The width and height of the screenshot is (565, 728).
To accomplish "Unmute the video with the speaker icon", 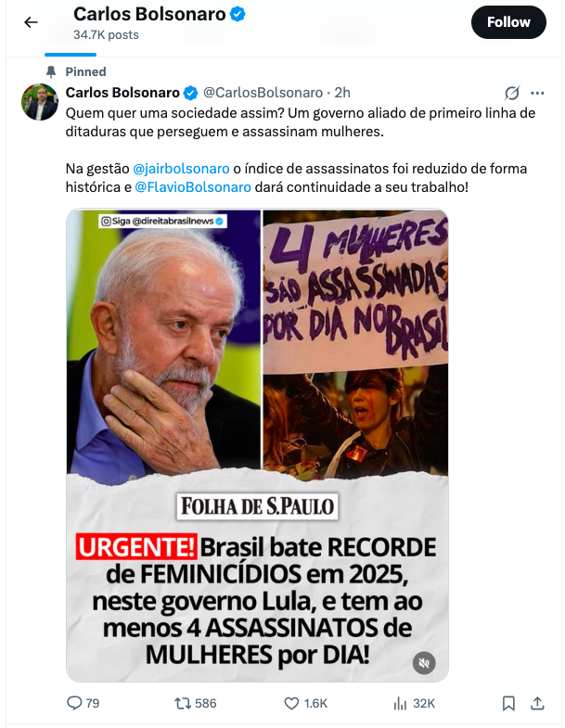I will [x=424, y=662].
